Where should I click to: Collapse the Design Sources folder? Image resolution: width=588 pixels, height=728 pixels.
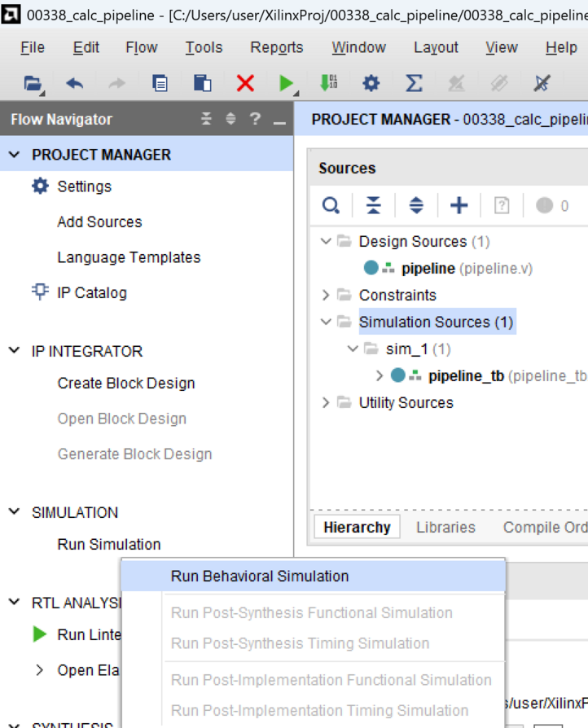tap(326, 241)
